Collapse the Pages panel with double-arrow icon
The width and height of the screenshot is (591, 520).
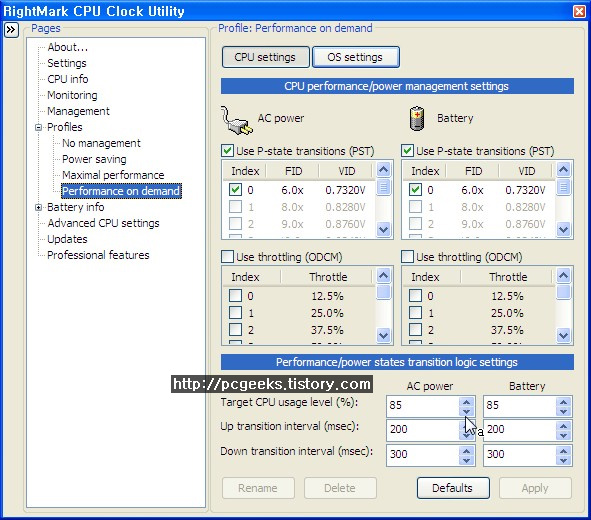pyautogui.click(x=11, y=30)
